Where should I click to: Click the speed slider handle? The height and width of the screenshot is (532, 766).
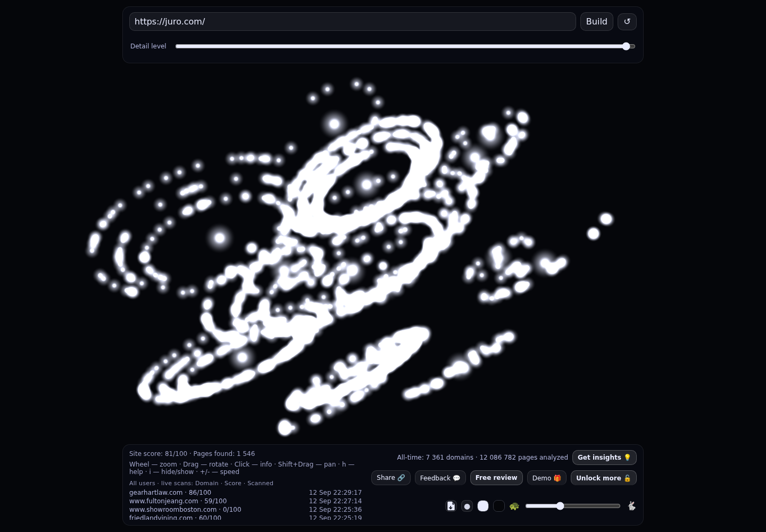560,506
